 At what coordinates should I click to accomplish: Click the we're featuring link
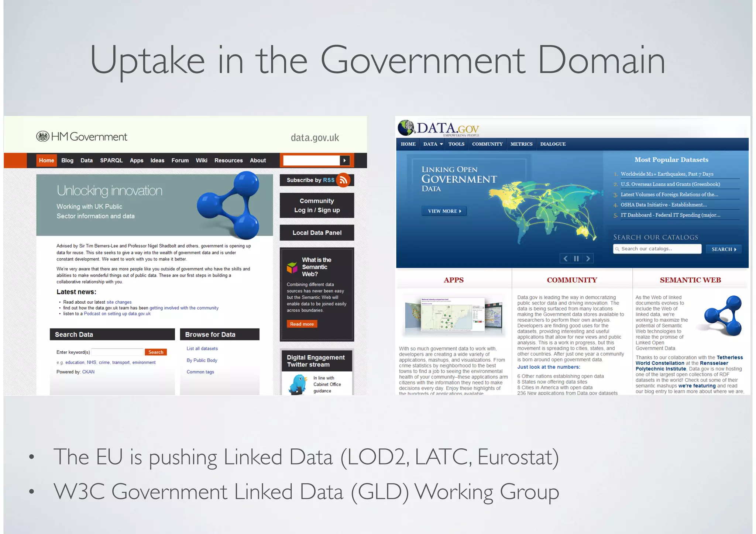click(697, 386)
